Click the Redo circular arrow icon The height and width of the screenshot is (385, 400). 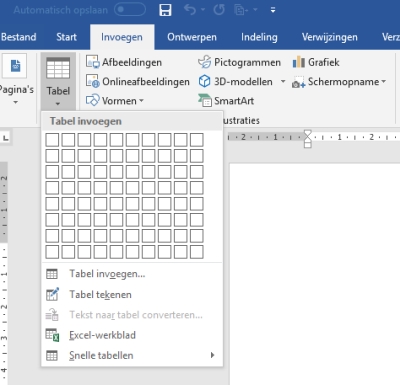pos(219,10)
